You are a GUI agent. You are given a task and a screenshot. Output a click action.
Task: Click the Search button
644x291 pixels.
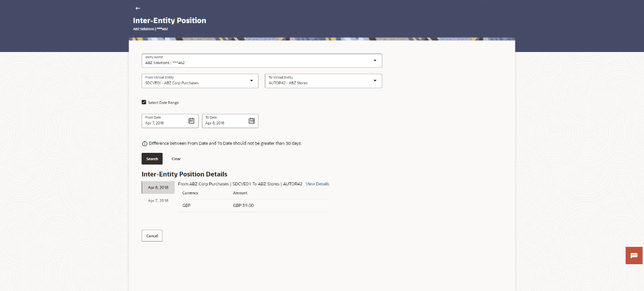tap(152, 159)
